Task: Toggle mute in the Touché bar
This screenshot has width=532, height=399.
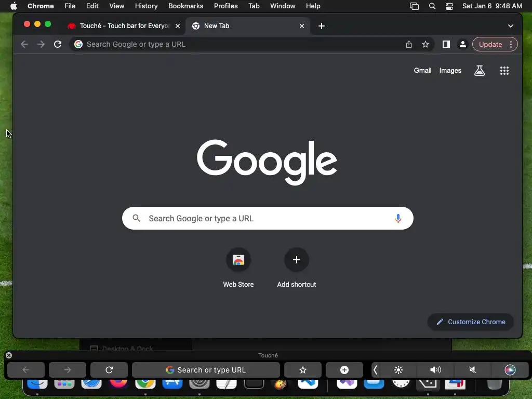Action: click(472, 370)
